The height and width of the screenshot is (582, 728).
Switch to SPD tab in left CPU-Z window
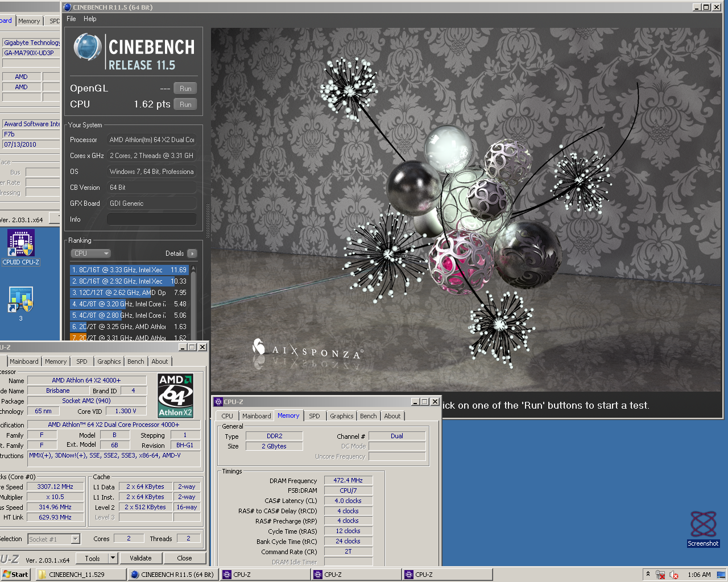point(82,361)
